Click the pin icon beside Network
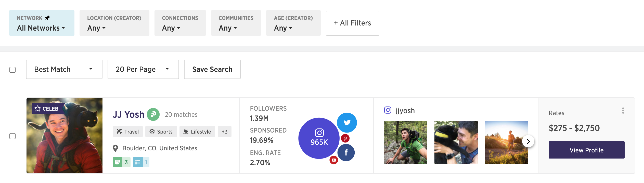644x183 pixels. tap(47, 18)
